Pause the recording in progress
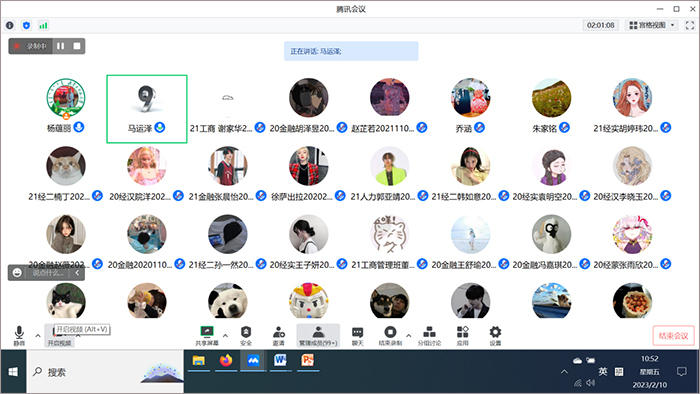The image size is (700, 394). coord(60,46)
